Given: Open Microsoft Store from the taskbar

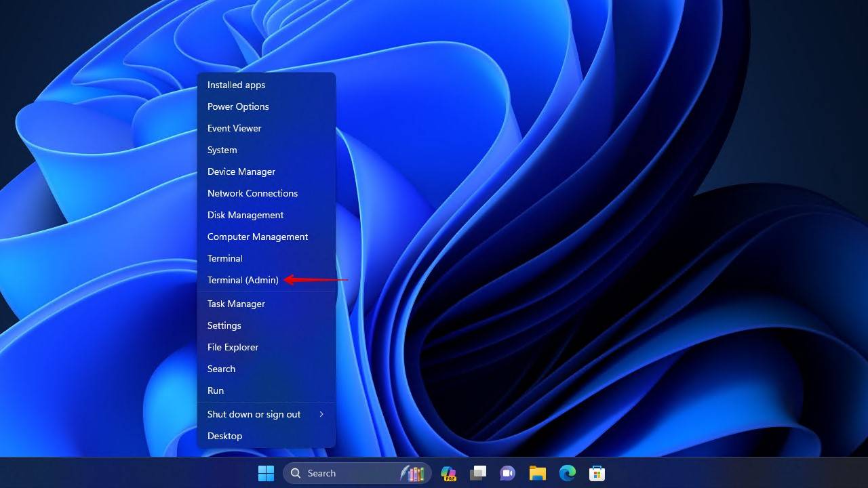Looking at the screenshot, I should coord(597,473).
